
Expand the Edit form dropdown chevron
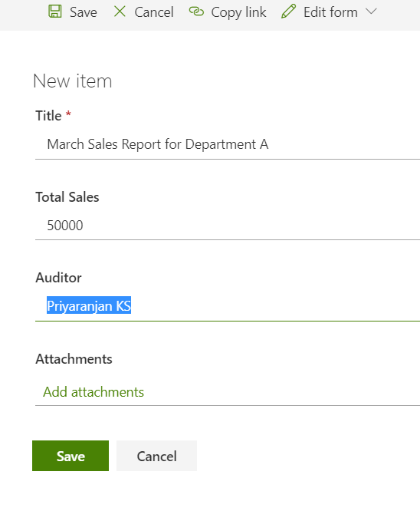(x=371, y=12)
